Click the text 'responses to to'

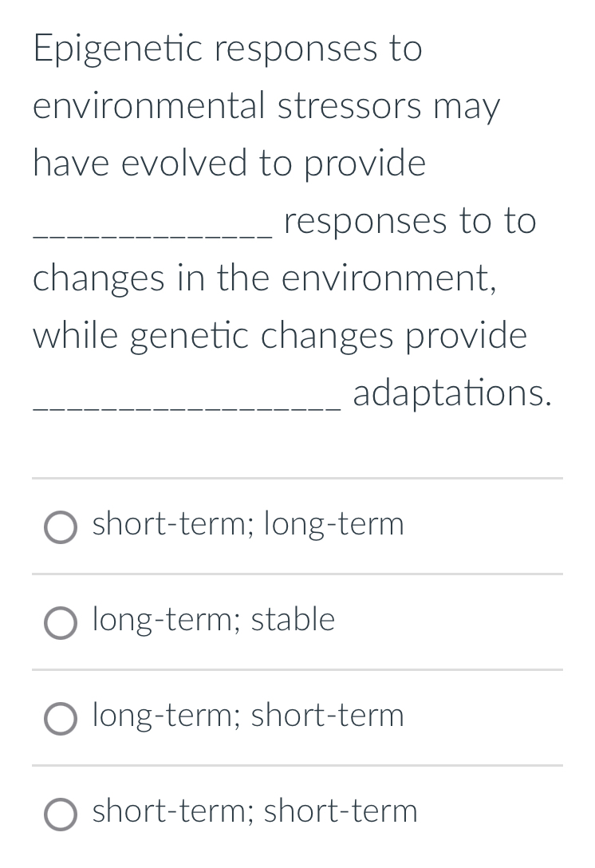tap(410, 221)
